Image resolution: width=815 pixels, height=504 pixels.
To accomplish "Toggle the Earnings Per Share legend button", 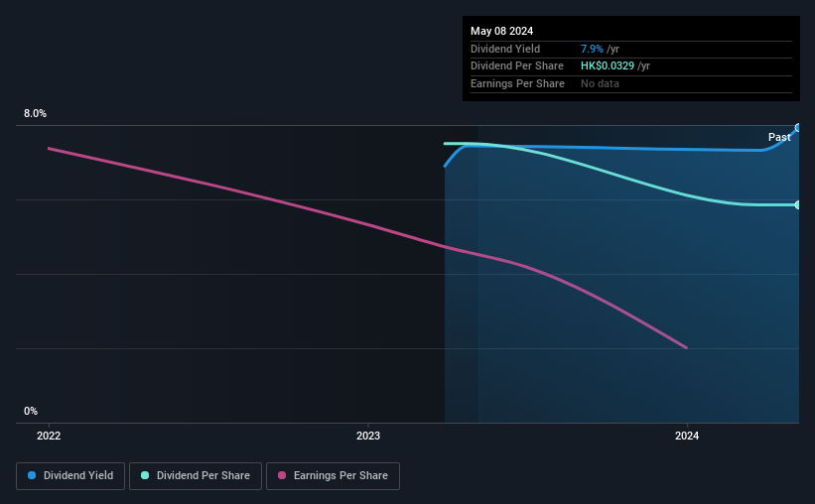I will (333, 476).
